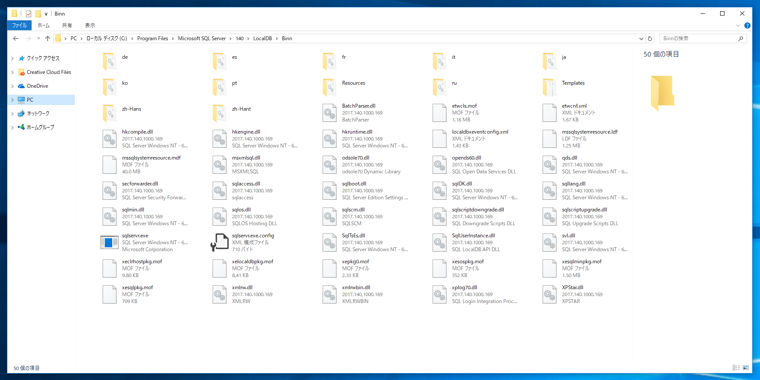
Task: Click Microsoft SQL Server in address path
Action: [x=202, y=38]
